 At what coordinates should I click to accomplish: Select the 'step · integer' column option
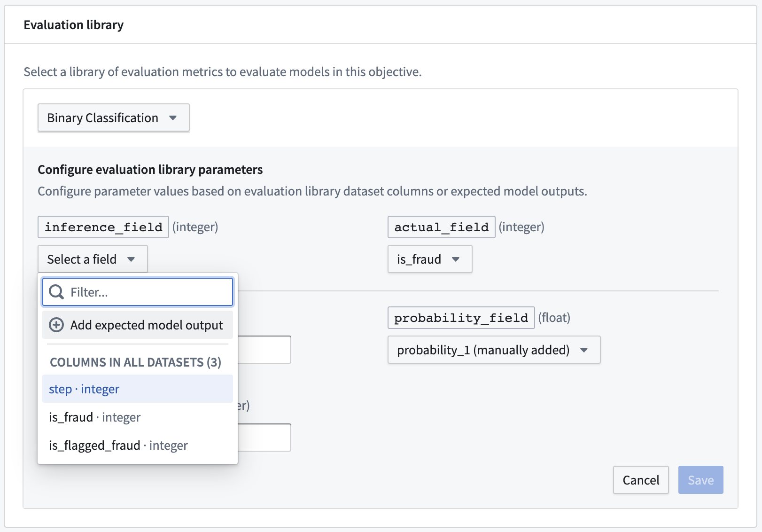[x=138, y=389]
